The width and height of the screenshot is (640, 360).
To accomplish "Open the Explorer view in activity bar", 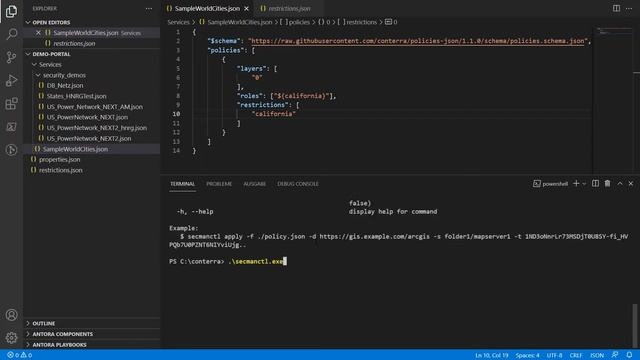I will pos(11,11).
